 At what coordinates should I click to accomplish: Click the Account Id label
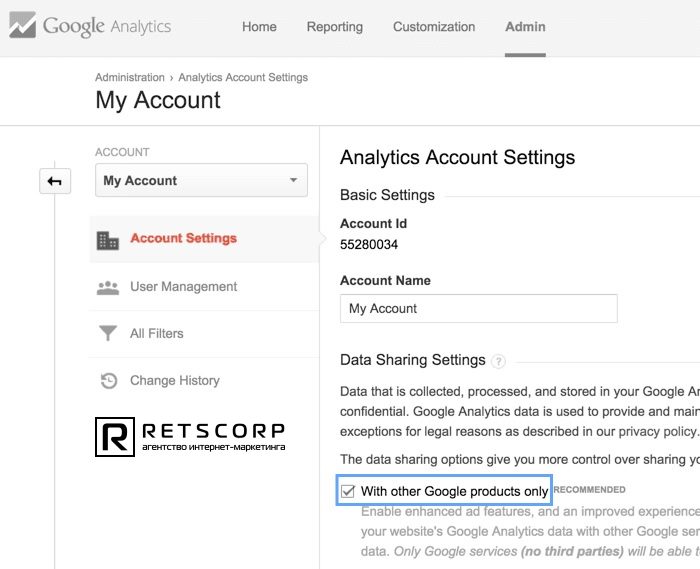(x=373, y=224)
